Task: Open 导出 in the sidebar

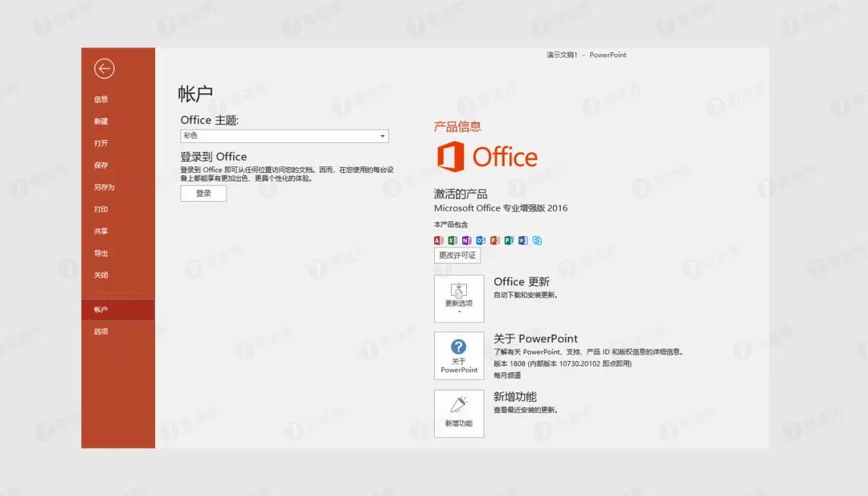Action: 100,253
